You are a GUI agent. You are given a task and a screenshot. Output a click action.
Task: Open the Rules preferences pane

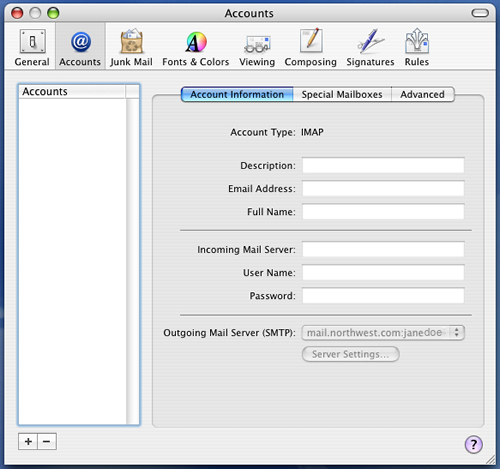[x=417, y=47]
